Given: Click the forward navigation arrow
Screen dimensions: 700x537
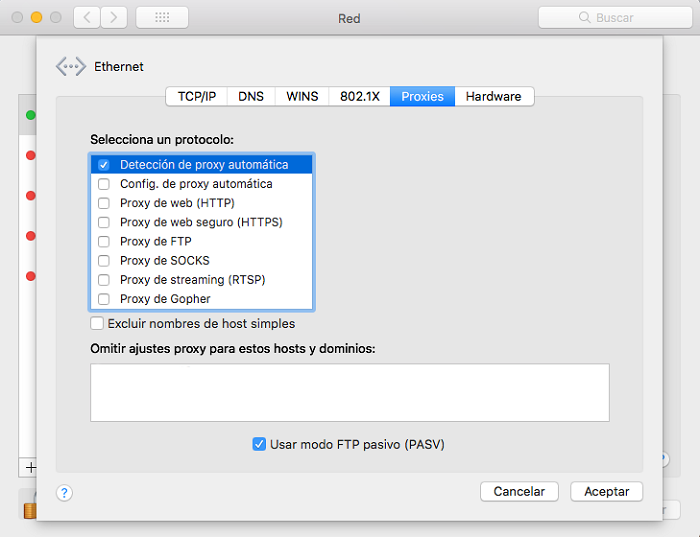Looking at the screenshot, I should pos(114,18).
